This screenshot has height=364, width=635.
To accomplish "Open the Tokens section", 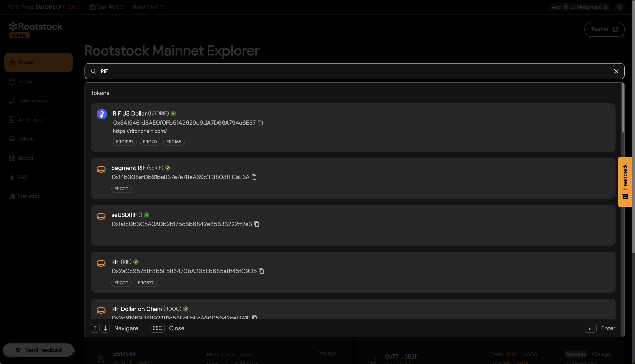I will (26, 139).
